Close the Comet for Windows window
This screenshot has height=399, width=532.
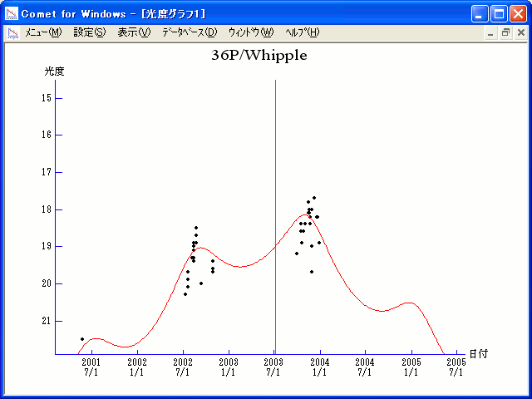519,14
